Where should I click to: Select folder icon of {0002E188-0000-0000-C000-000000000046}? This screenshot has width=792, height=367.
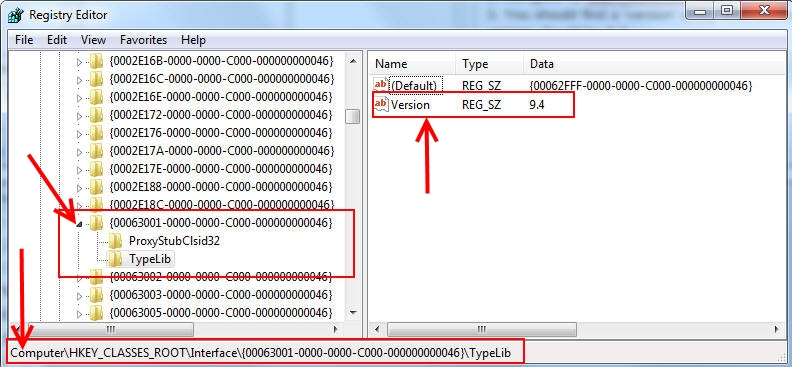coord(96,186)
